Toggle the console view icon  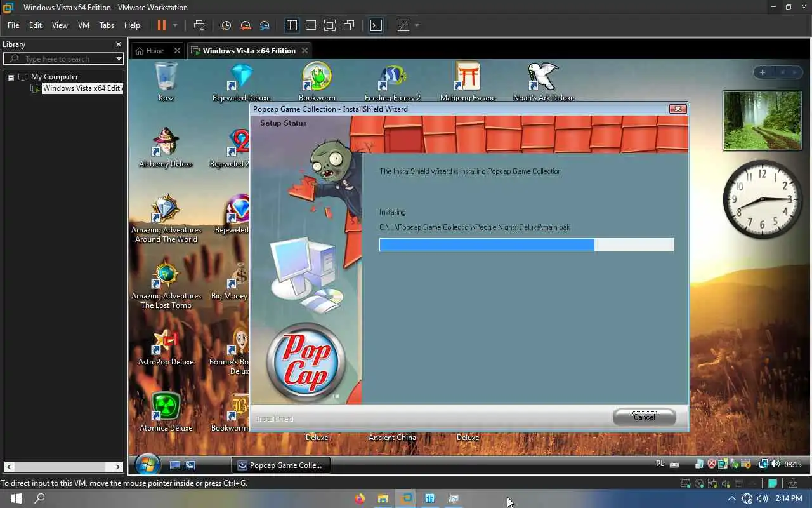(x=376, y=25)
